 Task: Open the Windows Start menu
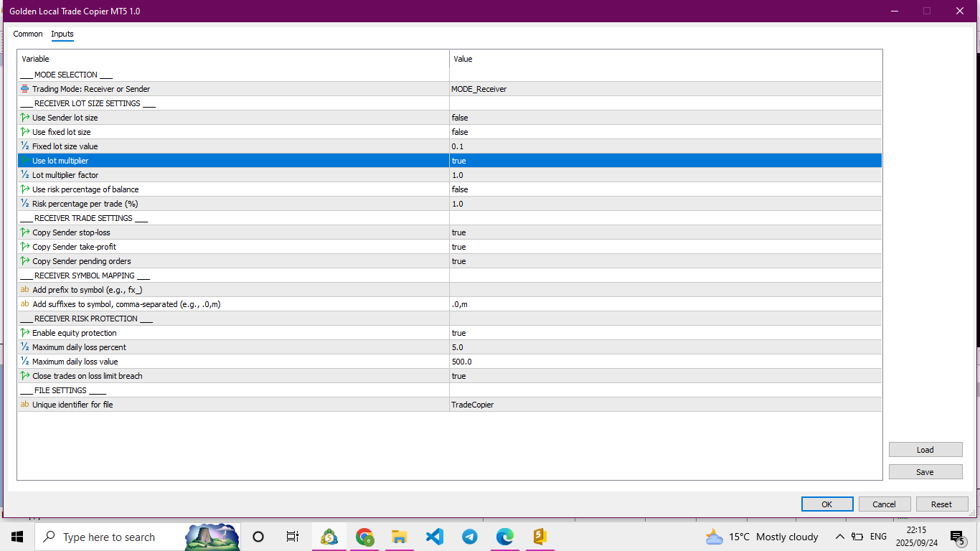click(x=17, y=537)
